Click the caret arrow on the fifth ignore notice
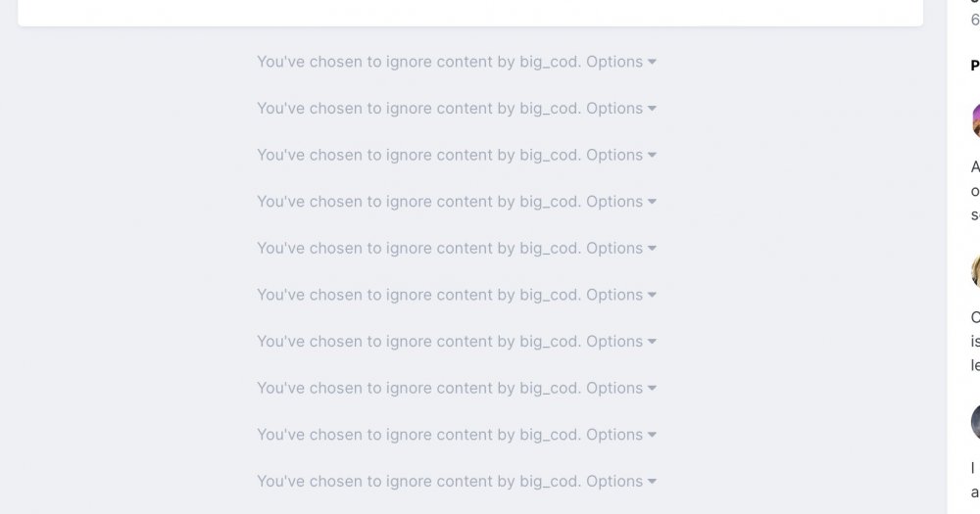 [x=652, y=249]
